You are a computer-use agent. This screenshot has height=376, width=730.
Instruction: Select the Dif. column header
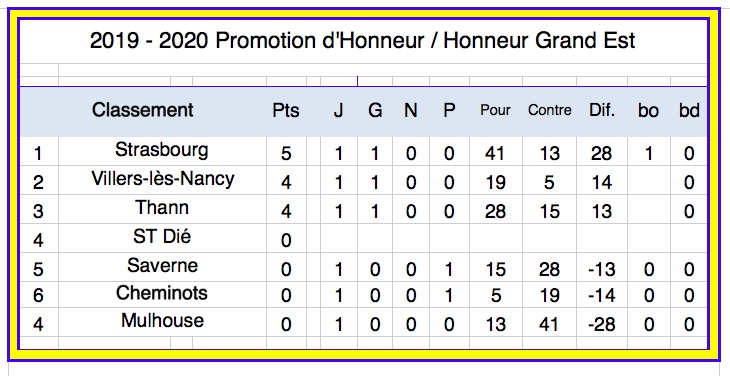[602, 110]
